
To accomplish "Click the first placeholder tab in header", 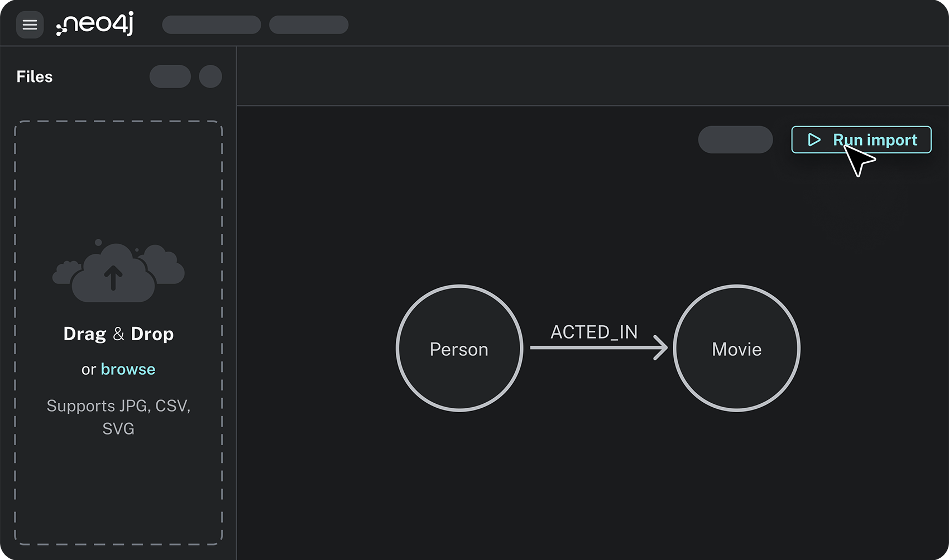I will tap(212, 25).
